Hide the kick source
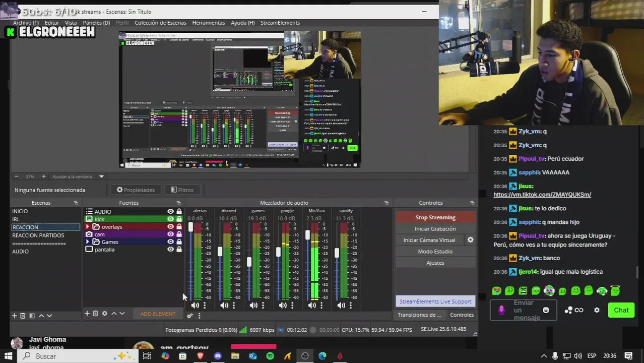 click(x=170, y=219)
